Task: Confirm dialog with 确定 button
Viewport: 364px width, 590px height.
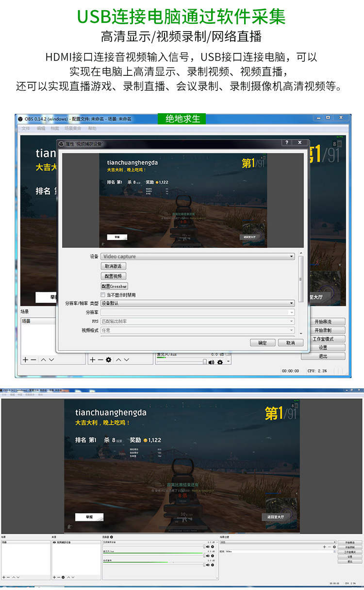Action: [x=263, y=343]
